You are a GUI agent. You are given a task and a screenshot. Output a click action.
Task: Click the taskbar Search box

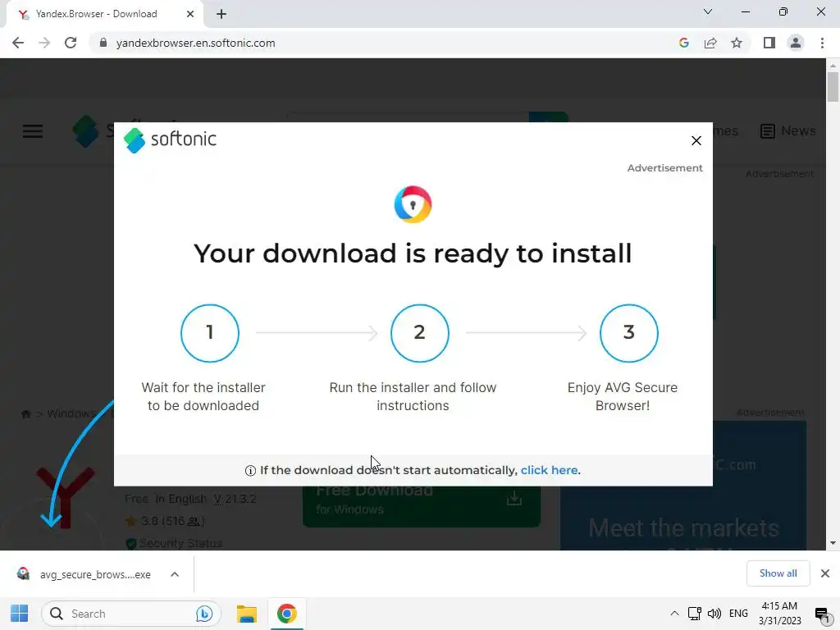(130, 614)
